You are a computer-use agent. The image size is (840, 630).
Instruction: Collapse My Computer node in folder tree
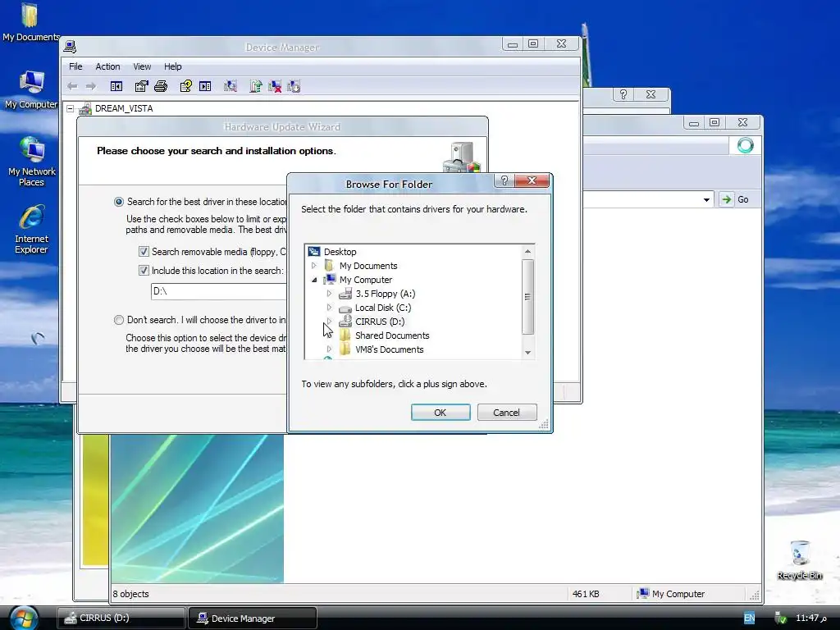(314, 280)
